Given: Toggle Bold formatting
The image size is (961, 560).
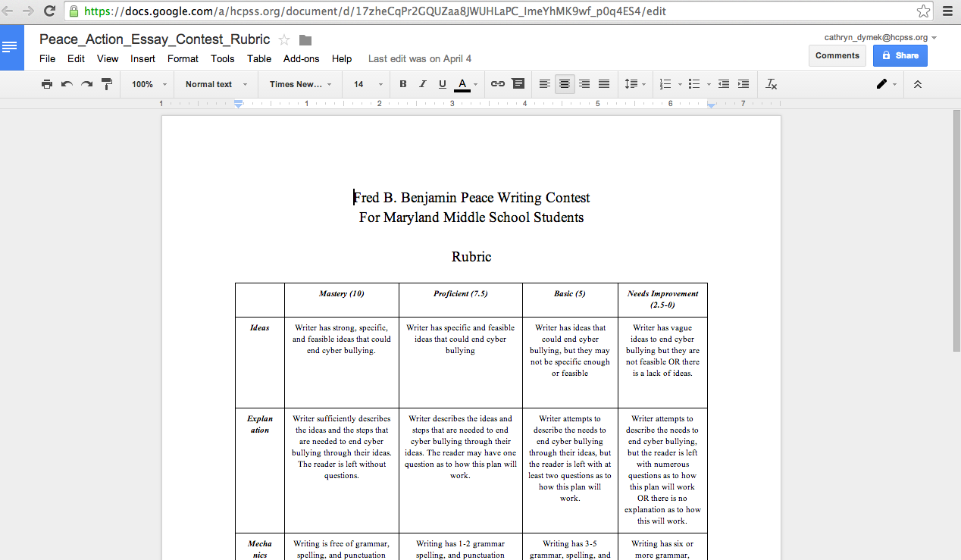Looking at the screenshot, I should point(403,84).
